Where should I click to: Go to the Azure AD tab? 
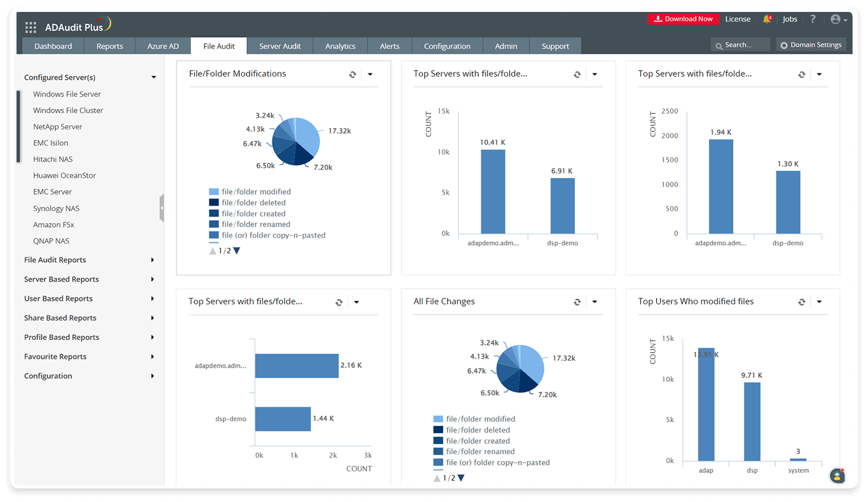point(163,46)
